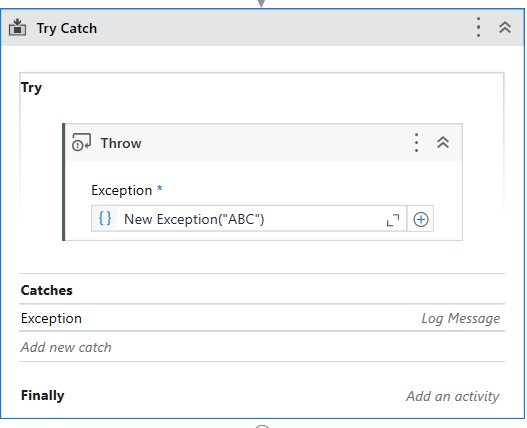Click the Try section label

click(x=31, y=88)
